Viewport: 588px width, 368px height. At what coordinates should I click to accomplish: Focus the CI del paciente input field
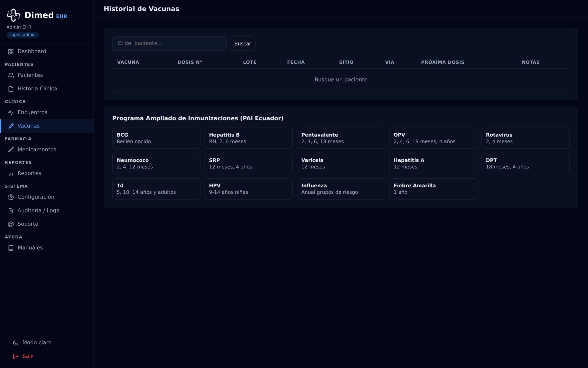click(169, 43)
